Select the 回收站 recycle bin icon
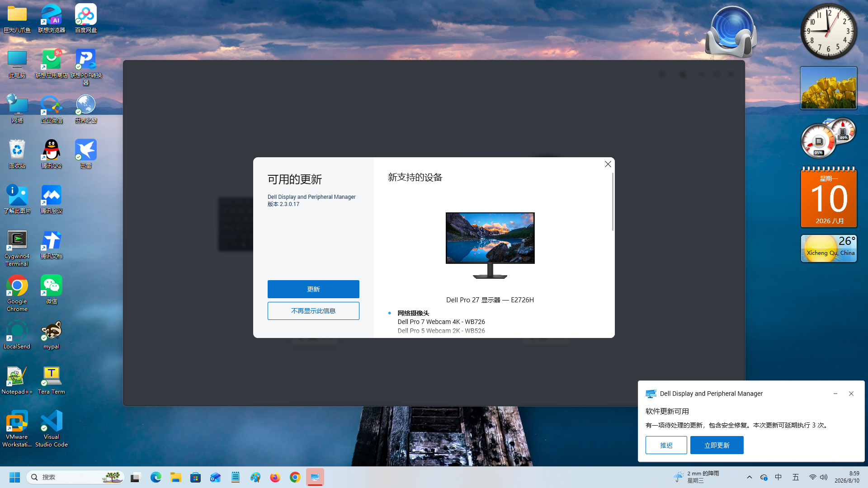This screenshot has height=488, width=868. click(x=17, y=154)
